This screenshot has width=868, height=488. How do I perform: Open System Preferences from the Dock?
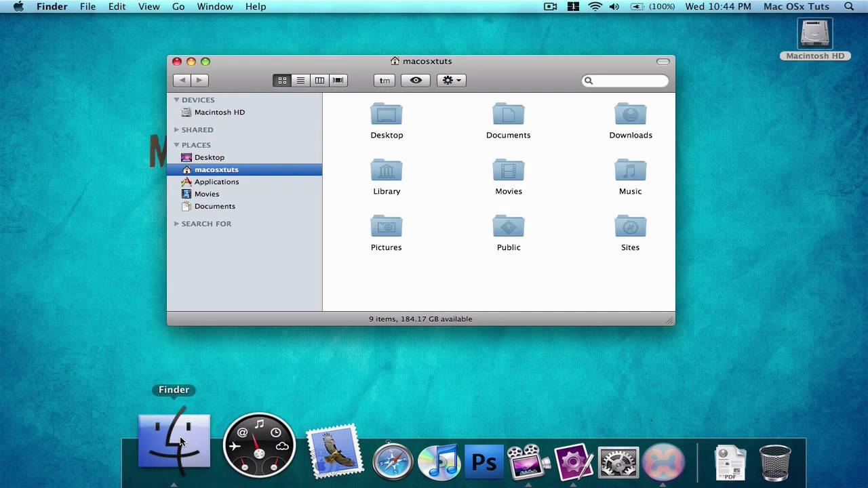(618, 463)
